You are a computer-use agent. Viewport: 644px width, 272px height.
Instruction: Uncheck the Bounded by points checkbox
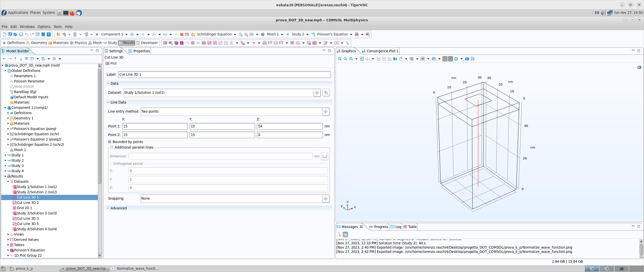pos(110,142)
